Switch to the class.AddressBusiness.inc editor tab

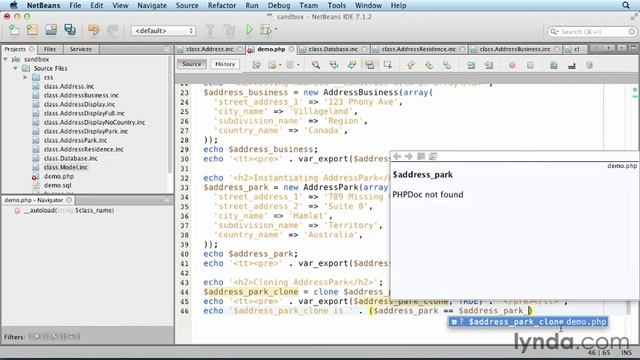pyautogui.click(x=515, y=49)
